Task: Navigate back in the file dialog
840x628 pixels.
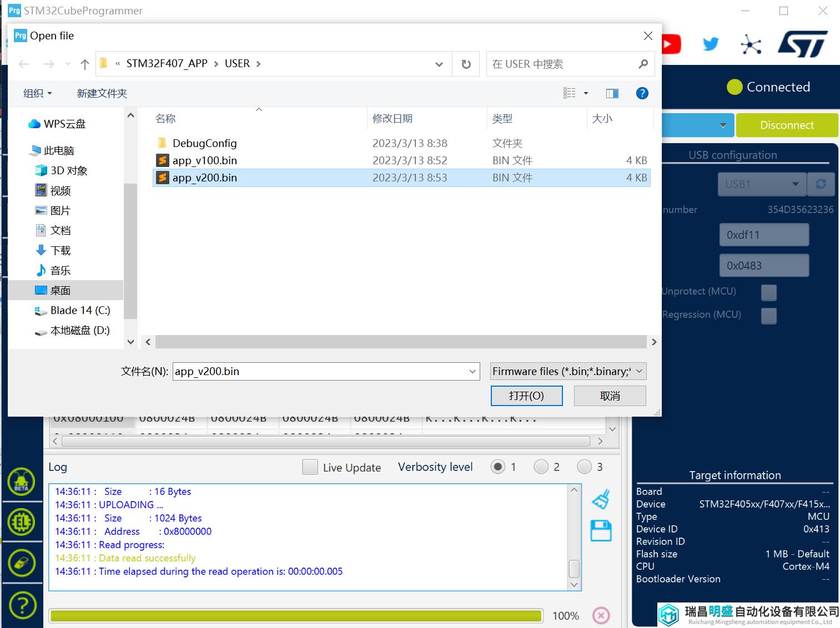Action: point(24,64)
